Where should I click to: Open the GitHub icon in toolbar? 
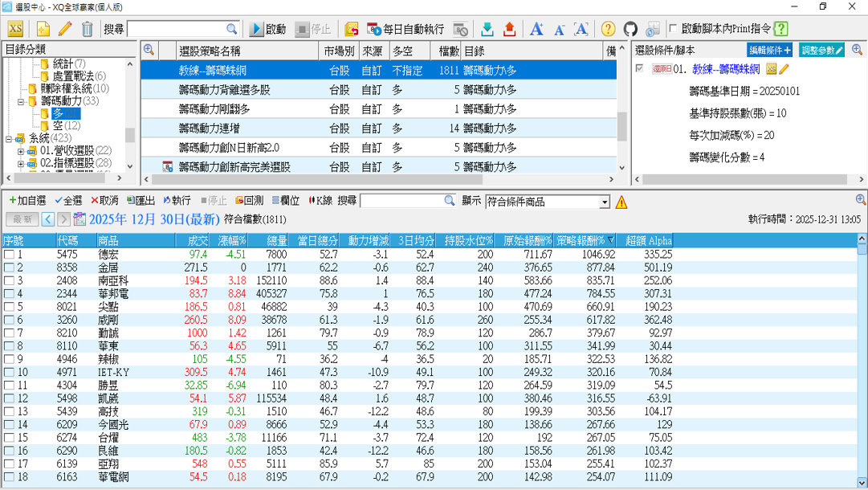(x=631, y=29)
